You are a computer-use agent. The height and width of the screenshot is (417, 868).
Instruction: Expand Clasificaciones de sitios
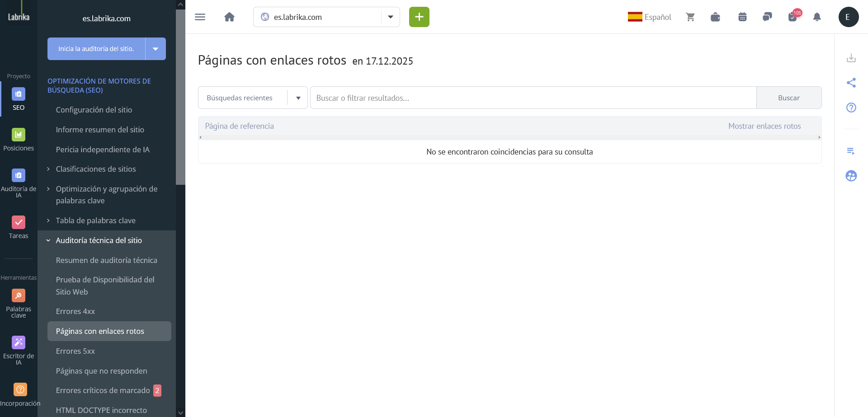(48, 169)
